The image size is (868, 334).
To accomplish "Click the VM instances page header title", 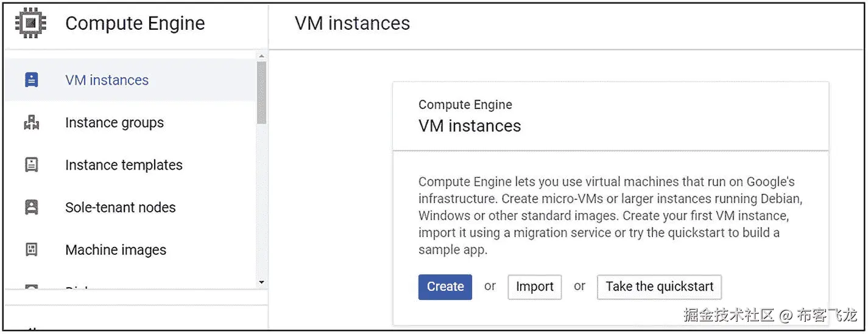I will point(352,23).
